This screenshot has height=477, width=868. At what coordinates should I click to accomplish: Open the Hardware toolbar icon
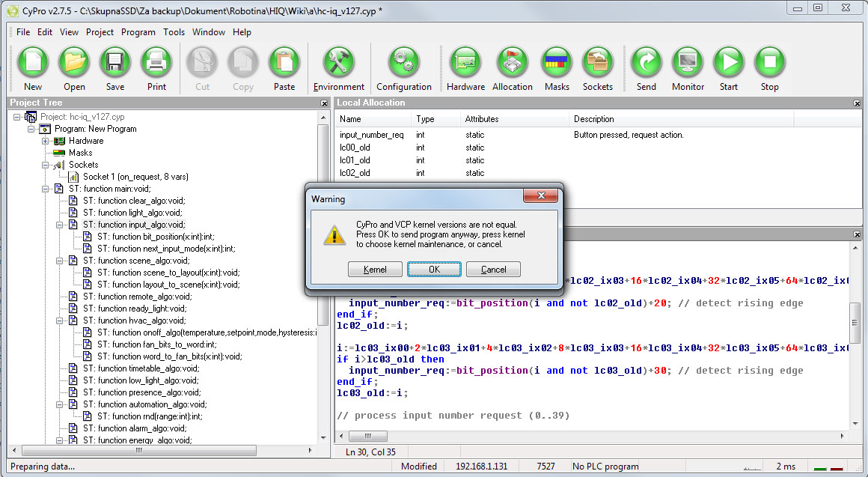[465, 61]
